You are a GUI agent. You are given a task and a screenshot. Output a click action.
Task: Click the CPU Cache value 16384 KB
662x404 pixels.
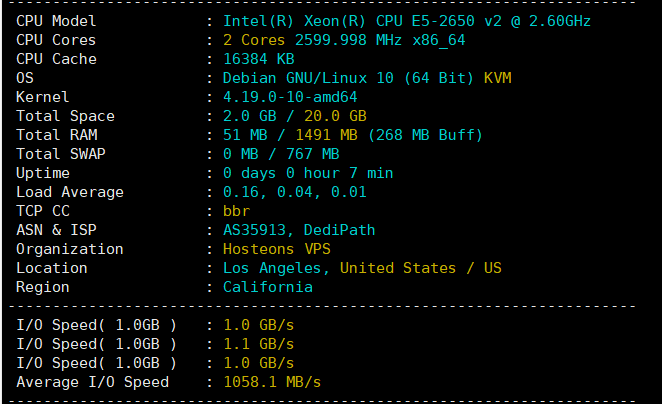[265, 59]
